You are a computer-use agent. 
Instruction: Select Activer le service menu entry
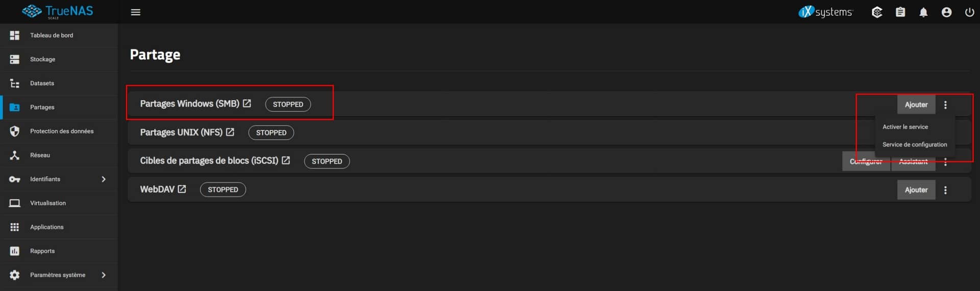coord(905,127)
